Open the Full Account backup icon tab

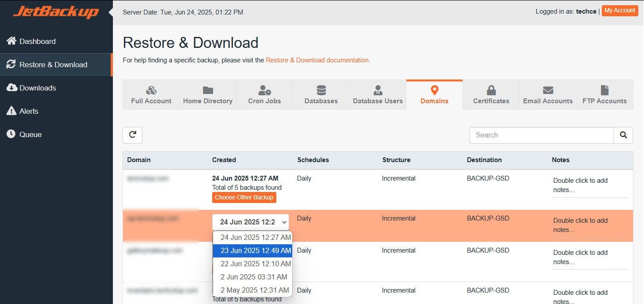coord(151,94)
